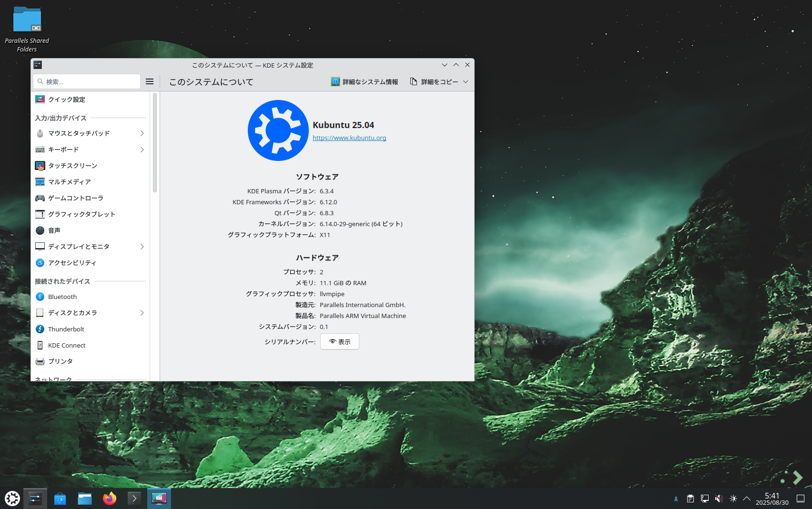This screenshot has width=812, height=509.
Task: Click the show desktop button in taskbar
Action: [801, 499]
